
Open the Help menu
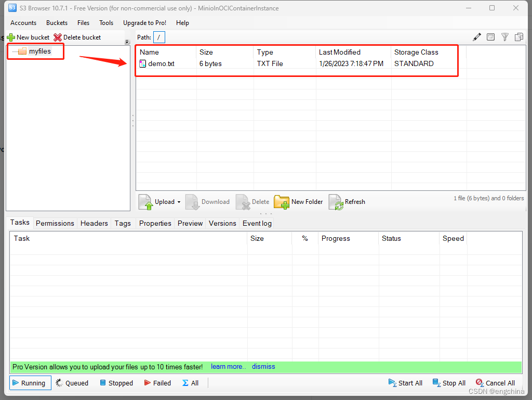coord(182,23)
